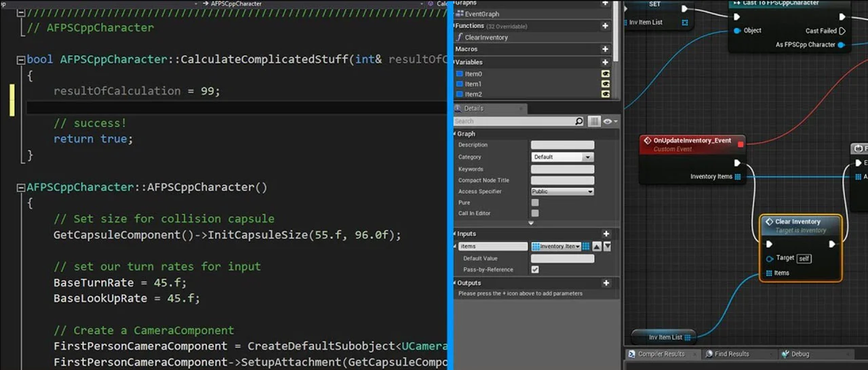
Task: Toggle property matrix grid view icon
Action: 594,121
